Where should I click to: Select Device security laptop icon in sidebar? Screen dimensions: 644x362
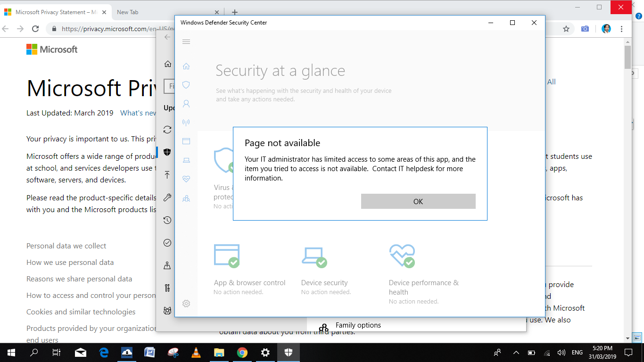186,160
